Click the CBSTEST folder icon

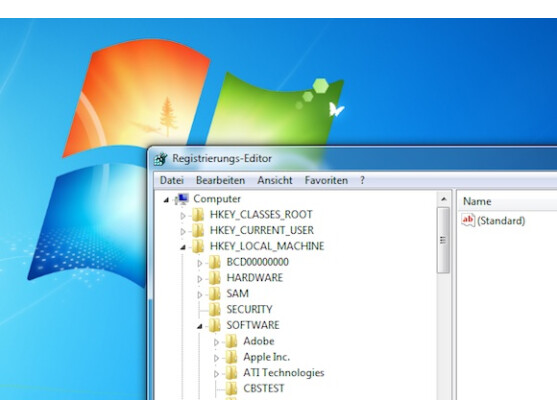coord(231,389)
